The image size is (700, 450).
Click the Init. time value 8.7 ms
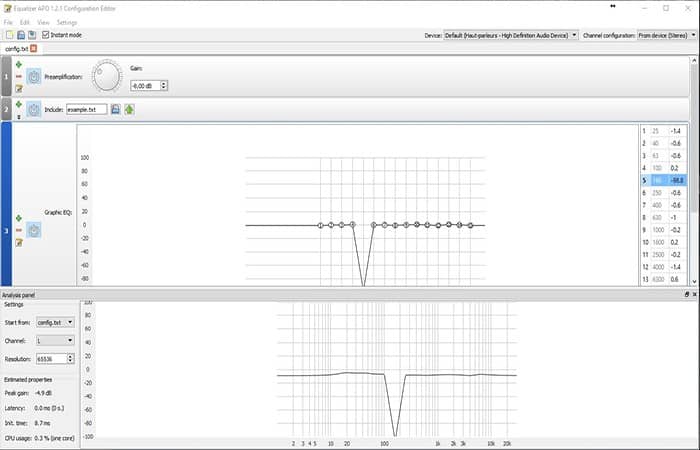click(x=42, y=423)
